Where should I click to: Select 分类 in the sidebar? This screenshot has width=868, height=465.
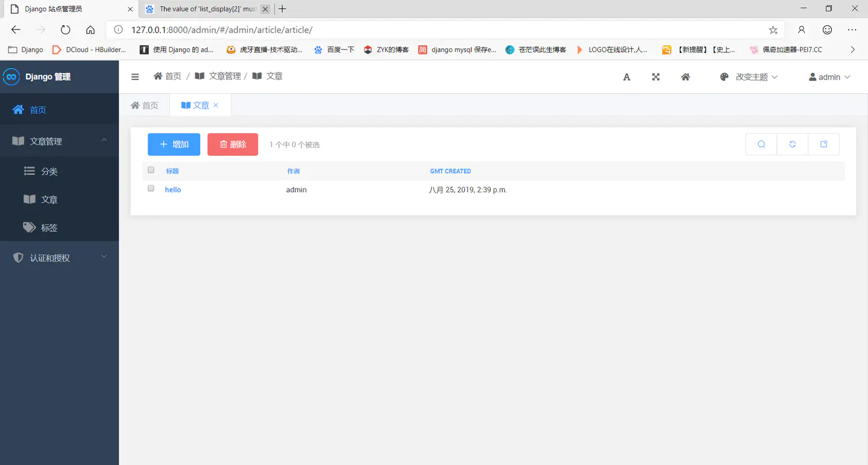point(59,171)
